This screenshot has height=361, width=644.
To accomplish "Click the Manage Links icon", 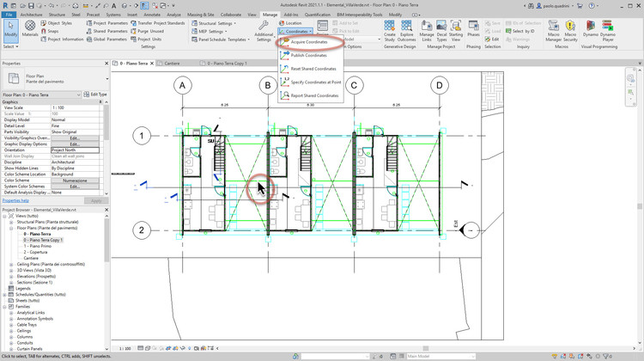I will [x=428, y=33].
